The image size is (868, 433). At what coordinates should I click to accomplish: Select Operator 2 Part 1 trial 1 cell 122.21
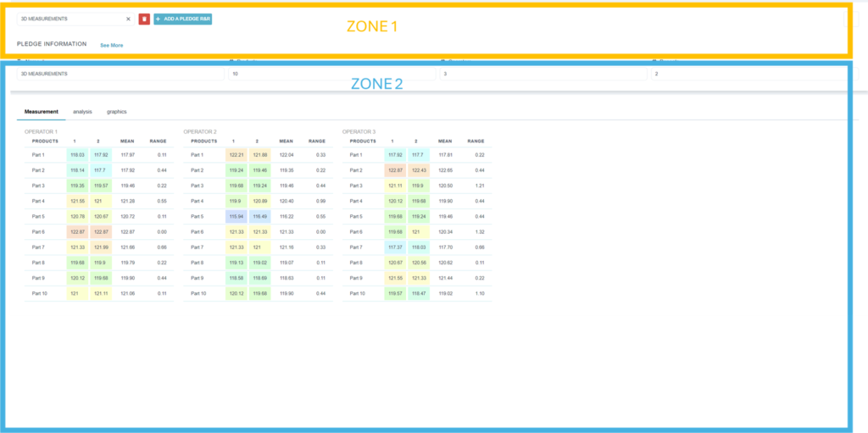pos(236,155)
